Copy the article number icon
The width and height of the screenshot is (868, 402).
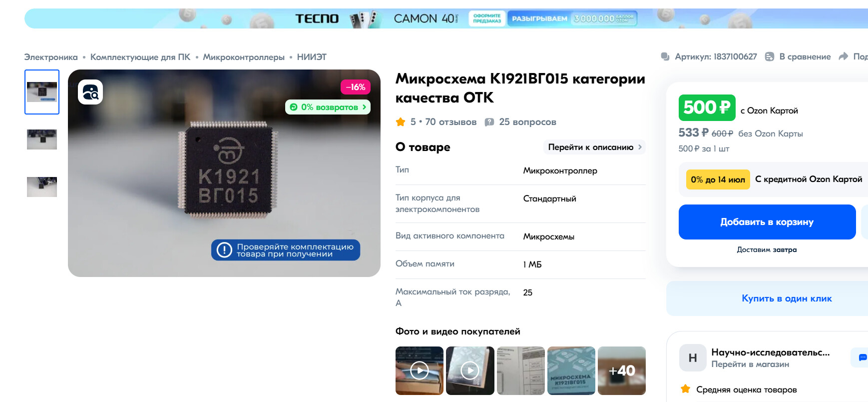(665, 56)
